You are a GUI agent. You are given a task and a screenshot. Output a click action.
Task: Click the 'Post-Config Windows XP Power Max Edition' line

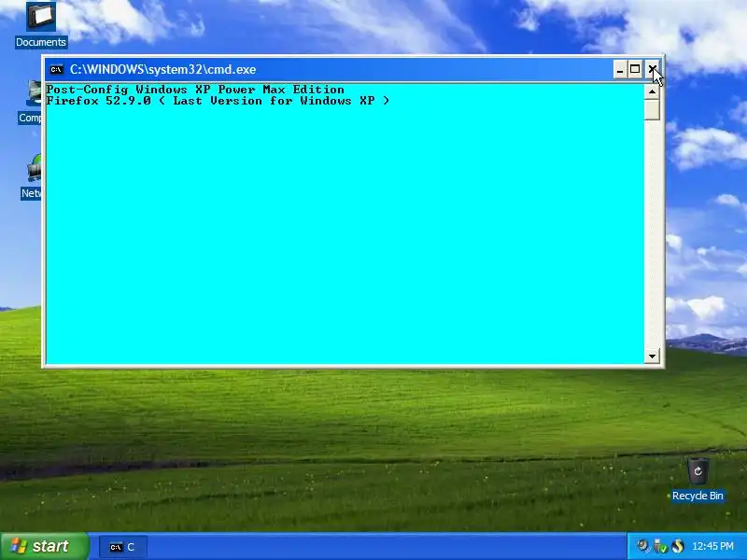[x=195, y=90]
